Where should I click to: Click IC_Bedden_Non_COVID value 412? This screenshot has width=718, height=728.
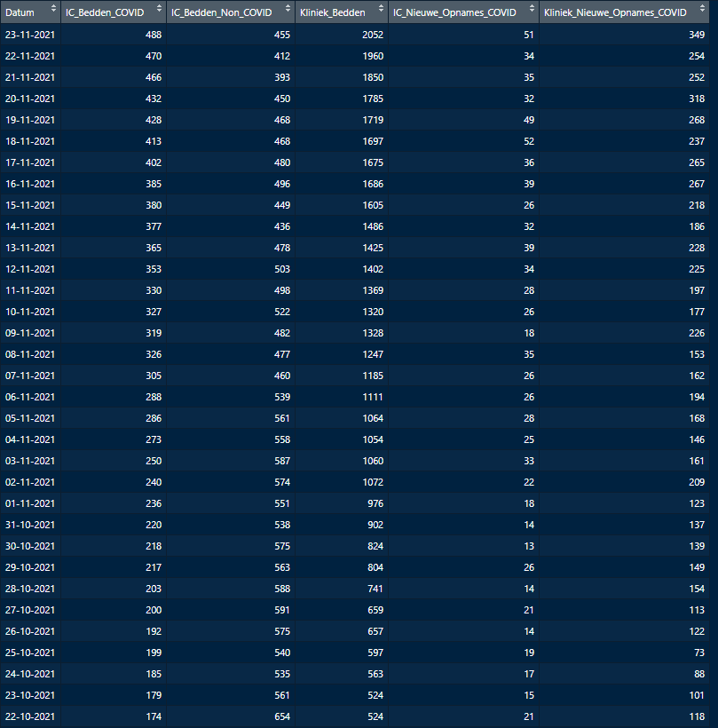(x=282, y=56)
